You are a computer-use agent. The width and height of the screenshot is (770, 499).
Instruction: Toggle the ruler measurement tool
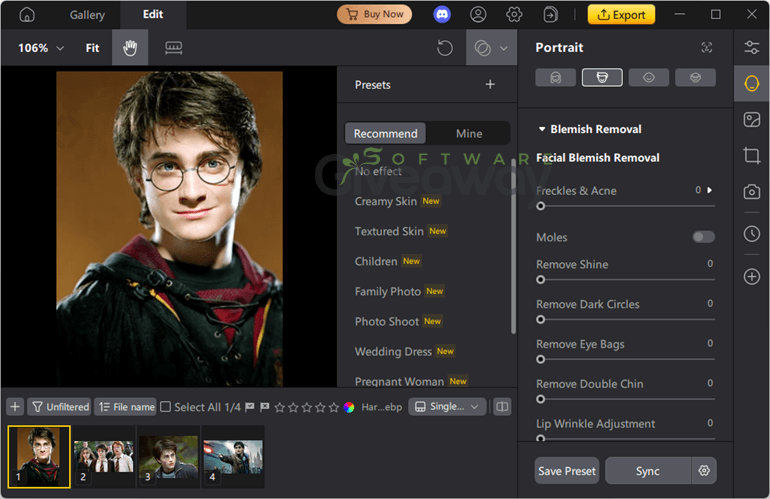173,48
